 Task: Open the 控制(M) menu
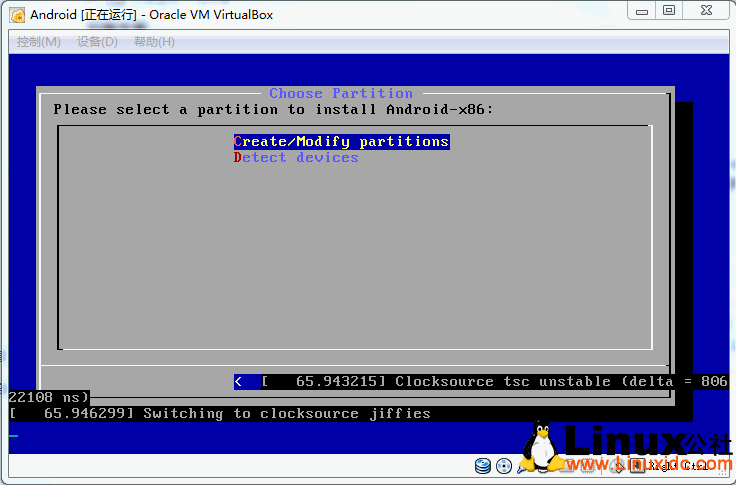coord(39,42)
